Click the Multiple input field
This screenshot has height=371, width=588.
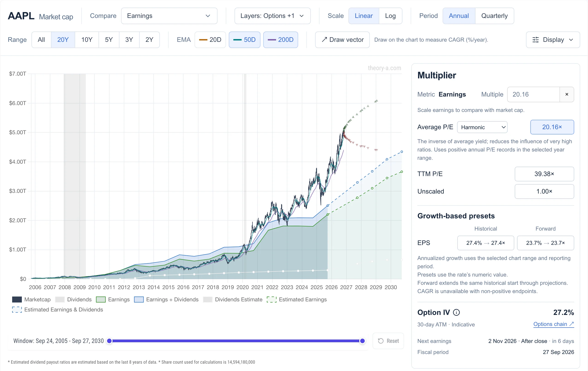tap(533, 94)
